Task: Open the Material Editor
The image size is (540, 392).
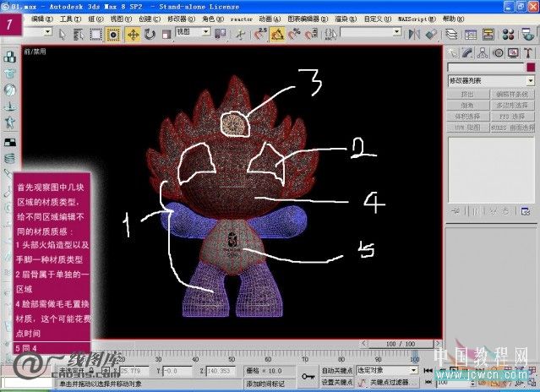Action: [x=508, y=34]
